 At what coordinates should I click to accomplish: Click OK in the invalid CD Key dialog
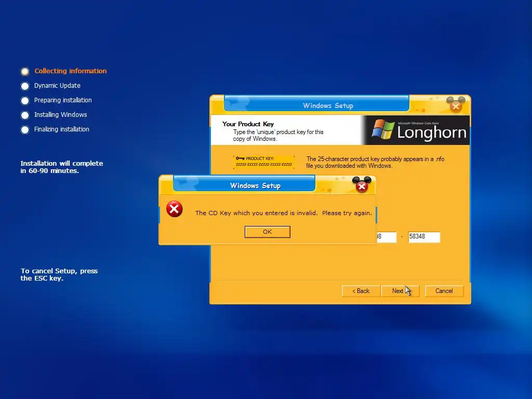pos(268,232)
